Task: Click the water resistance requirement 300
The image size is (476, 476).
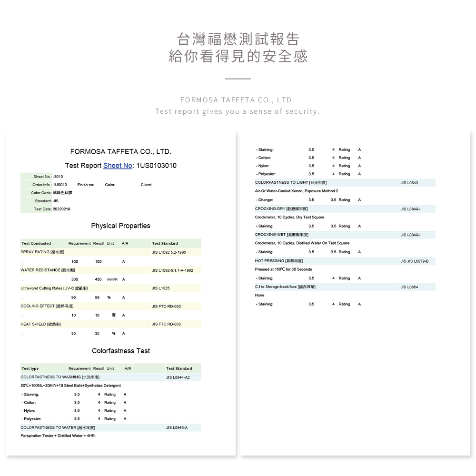Action: pos(74,279)
